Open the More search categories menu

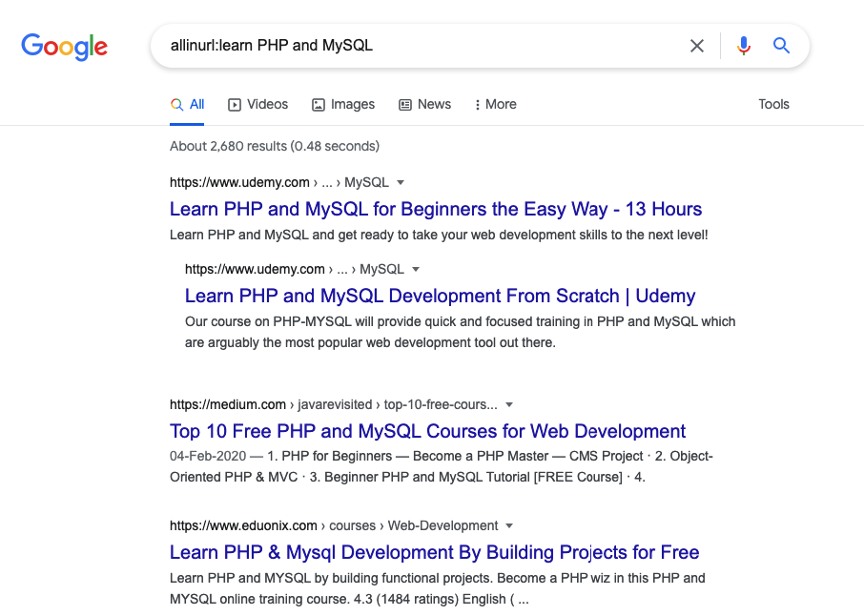(x=495, y=104)
